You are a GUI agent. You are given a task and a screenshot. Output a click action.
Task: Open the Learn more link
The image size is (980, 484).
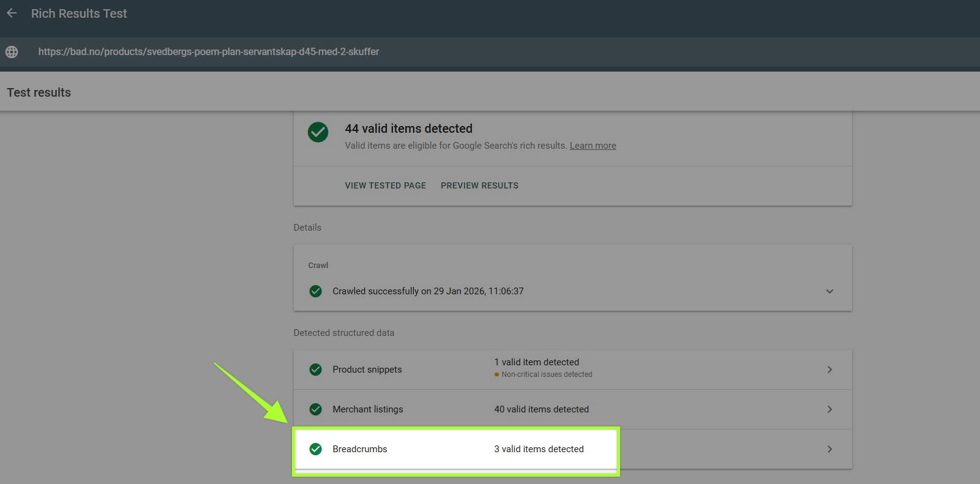(x=593, y=146)
